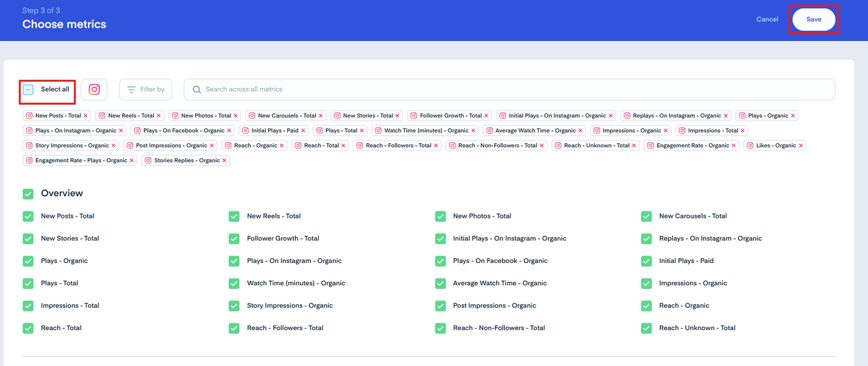Remove Post Impressions - Organic tag
This screenshot has width=868, height=366.
click(212, 146)
